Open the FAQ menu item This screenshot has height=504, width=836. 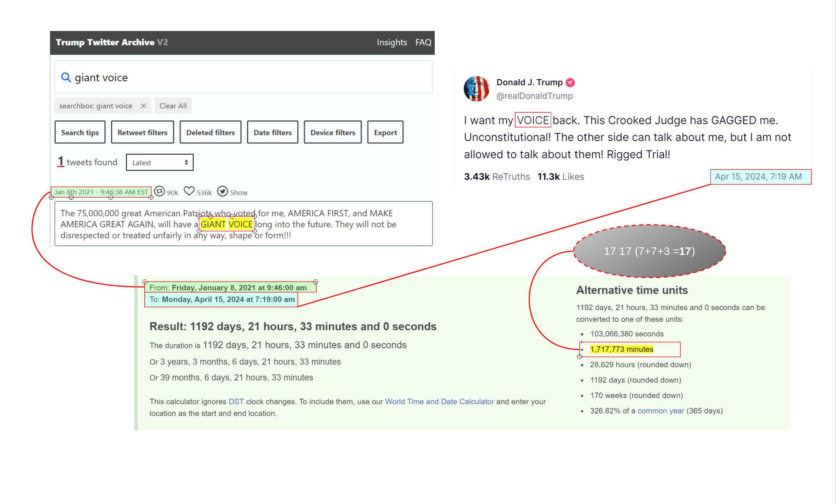(423, 42)
